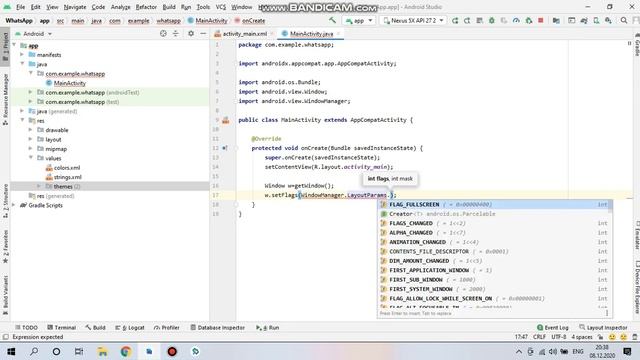This screenshot has width=640, height=360.
Task: Close the MainActivity.java tab
Action: click(x=338, y=34)
